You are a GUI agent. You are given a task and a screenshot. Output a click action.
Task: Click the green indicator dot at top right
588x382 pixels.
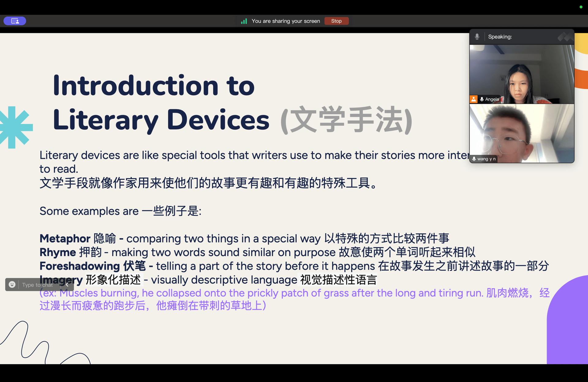pyautogui.click(x=581, y=7)
